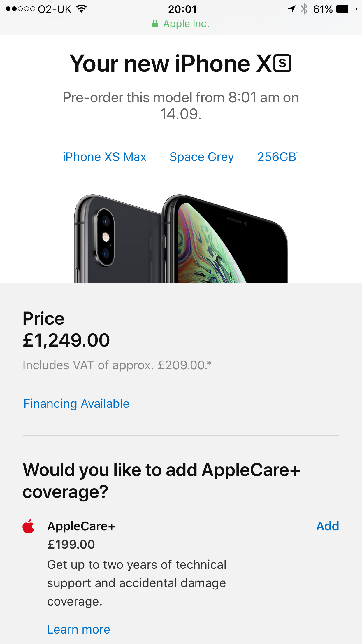Tap the signal strength dots
Image resolution: width=362 pixels, height=644 pixels.
[20, 9]
